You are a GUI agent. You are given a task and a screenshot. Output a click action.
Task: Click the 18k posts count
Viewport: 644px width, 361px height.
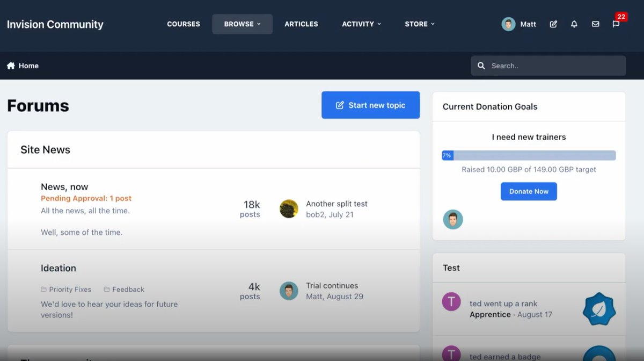[x=250, y=209]
